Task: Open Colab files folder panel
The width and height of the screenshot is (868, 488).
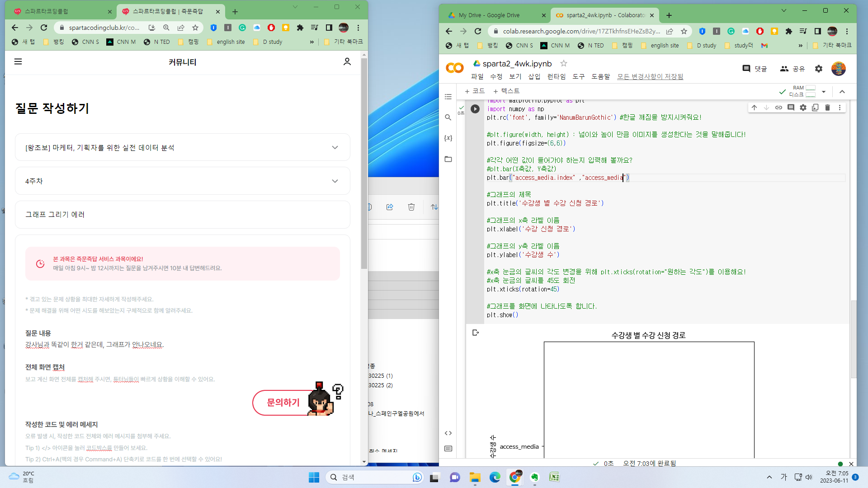Action: 448,159
